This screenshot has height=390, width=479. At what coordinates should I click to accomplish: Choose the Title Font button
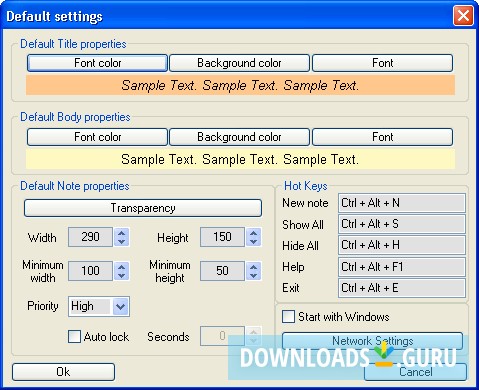tap(382, 63)
